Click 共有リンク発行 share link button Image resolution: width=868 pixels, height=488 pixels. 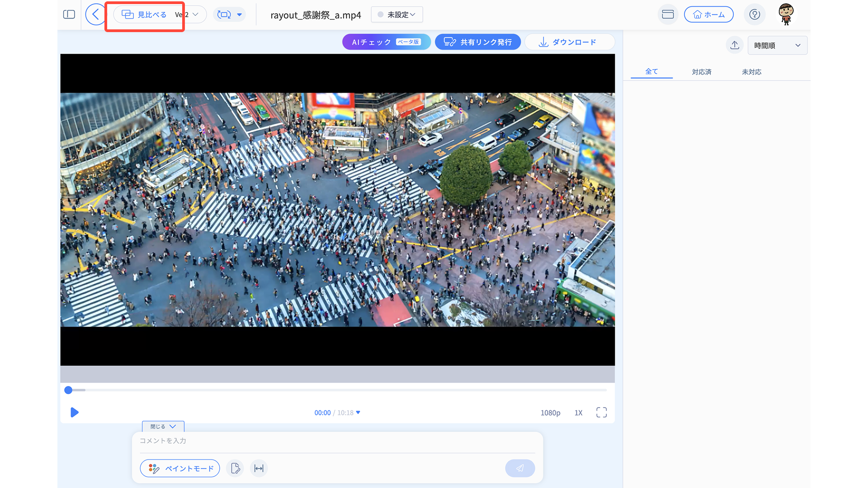click(478, 42)
